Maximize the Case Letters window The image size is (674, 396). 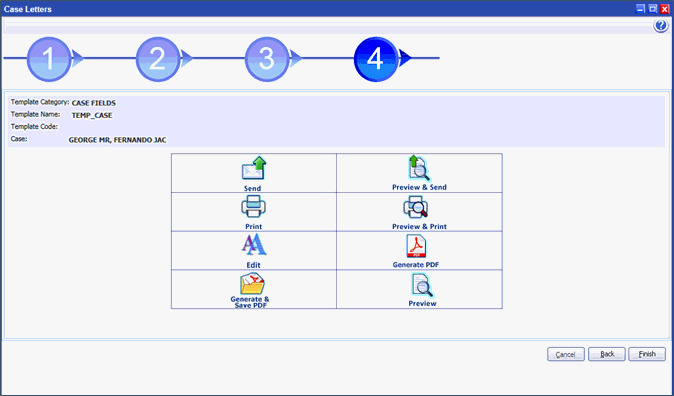click(653, 9)
